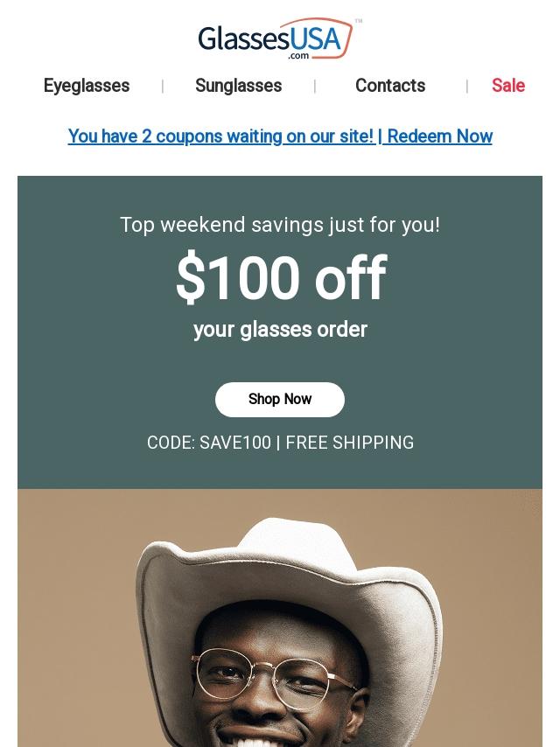Viewport: 560px width, 747px height.
Task: Open the red Sale menu link
Action: pyautogui.click(x=507, y=86)
